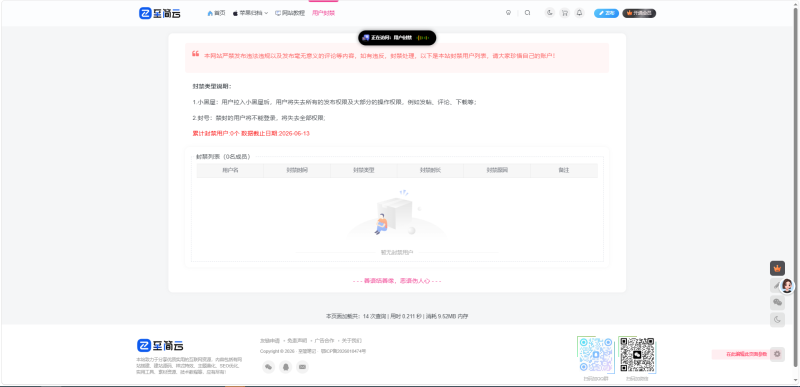Open the search magnifier icon in header
Viewport: 800px width, 387px height.
point(528,13)
